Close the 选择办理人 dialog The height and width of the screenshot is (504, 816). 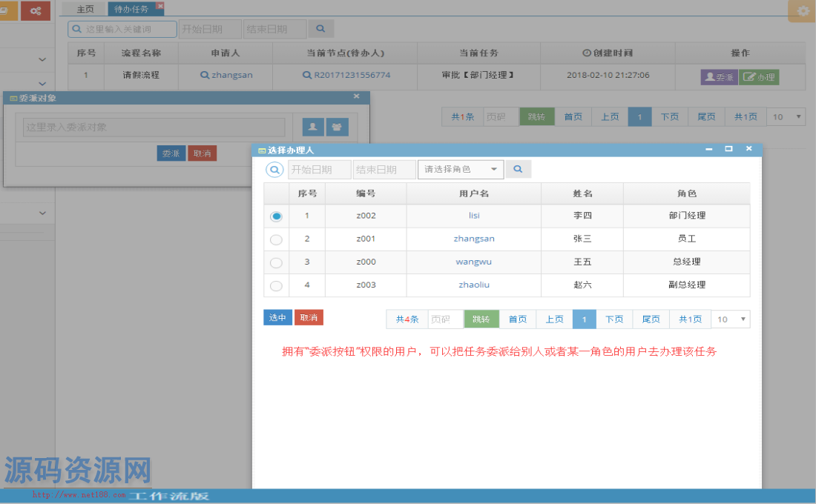tap(749, 149)
